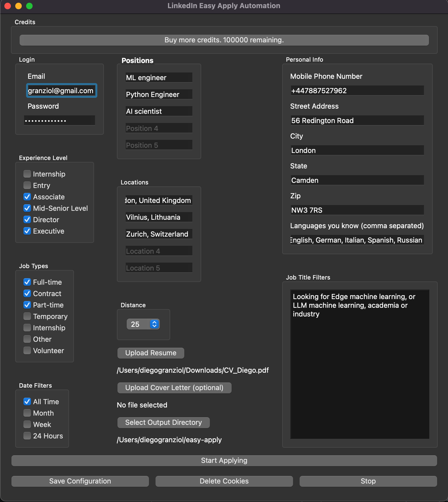448x502 pixels.
Task: Click the Distance stepper arrows
Action: point(154,324)
